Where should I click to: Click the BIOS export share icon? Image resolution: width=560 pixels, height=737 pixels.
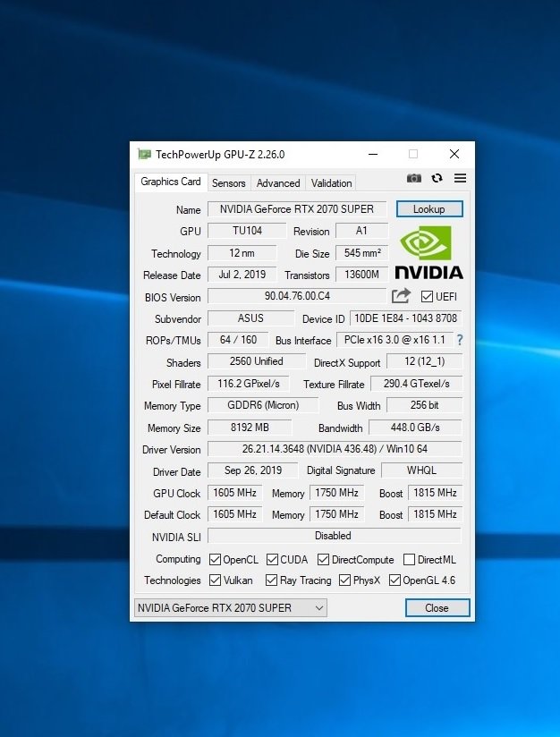pos(401,296)
